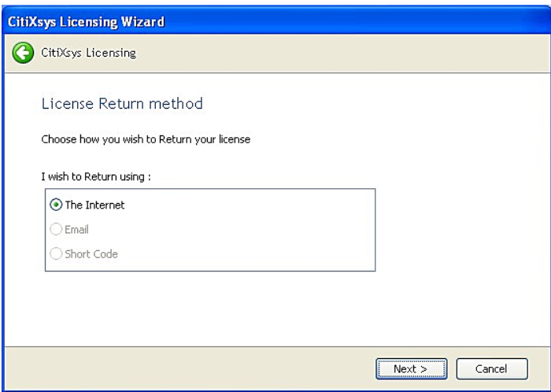Click the CitiXsys Licensing header label
Image resolution: width=551 pixels, height=392 pixels.
[x=88, y=53]
